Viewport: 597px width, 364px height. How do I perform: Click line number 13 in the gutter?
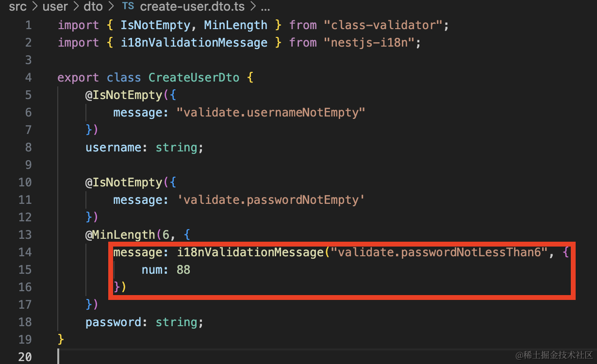pyautogui.click(x=25, y=235)
